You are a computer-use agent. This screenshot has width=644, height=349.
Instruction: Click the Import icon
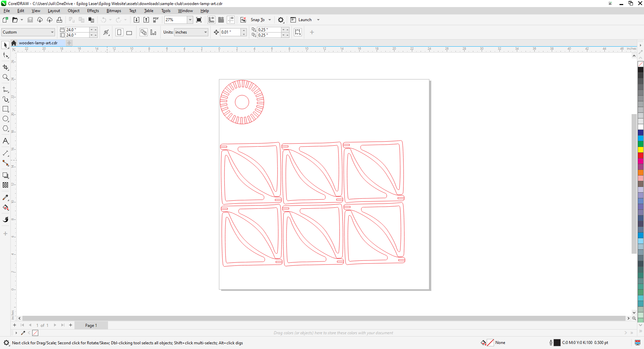click(137, 20)
